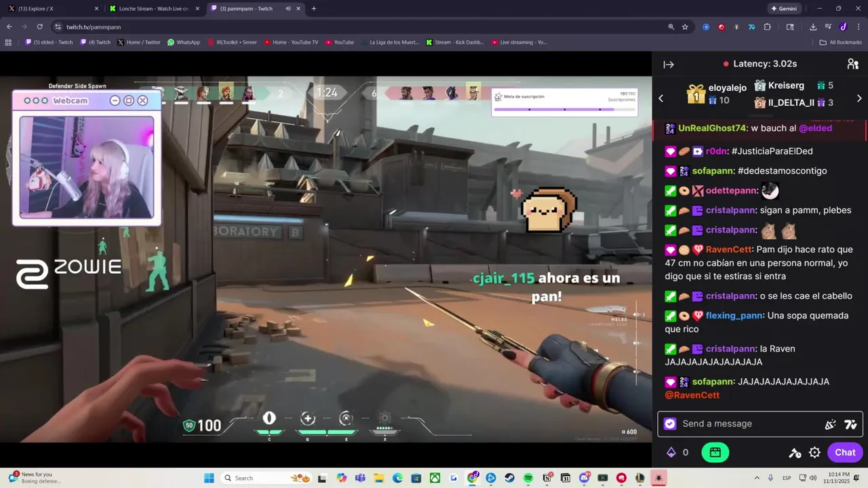This screenshot has height=488, width=868.
Task: Click the Send a message input field
Action: pyautogui.click(x=759, y=424)
